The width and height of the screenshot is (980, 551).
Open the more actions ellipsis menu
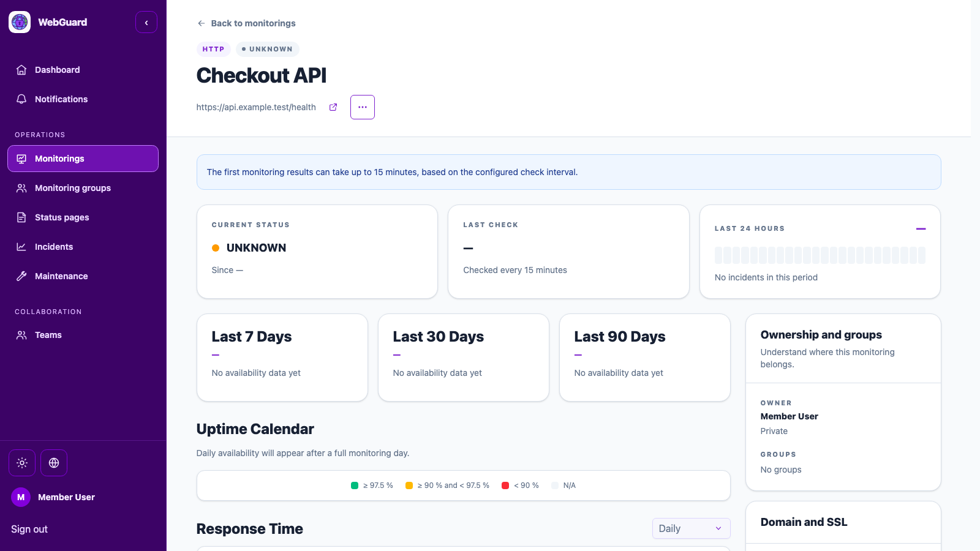[363, 107]
